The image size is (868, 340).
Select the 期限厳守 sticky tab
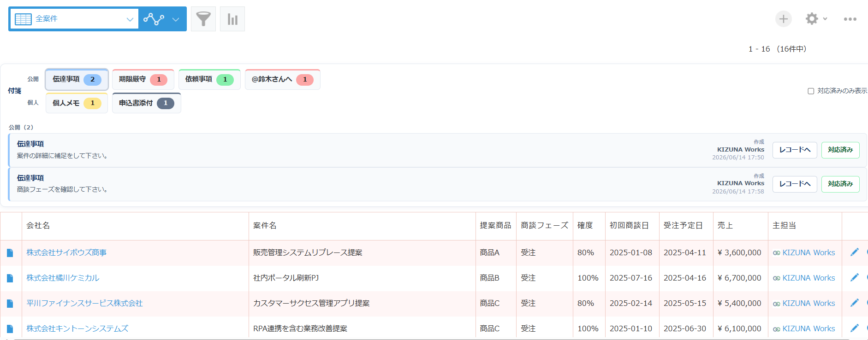point(143,80)
